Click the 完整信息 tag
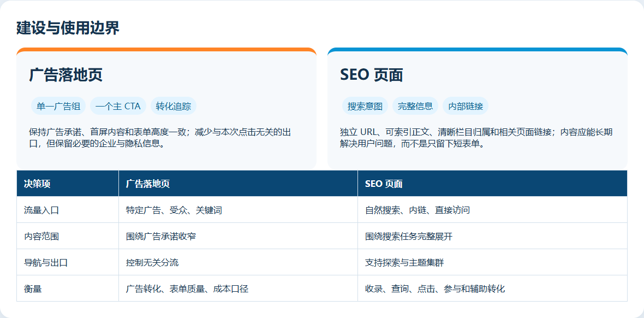The image size is (644, 318). (x=415, y=106)
